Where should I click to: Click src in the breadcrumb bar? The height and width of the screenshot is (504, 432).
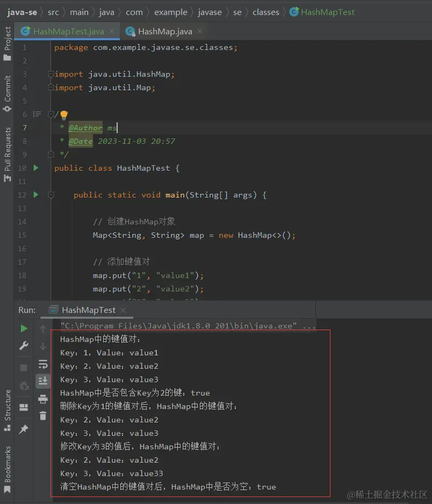(x=53, y=12)
